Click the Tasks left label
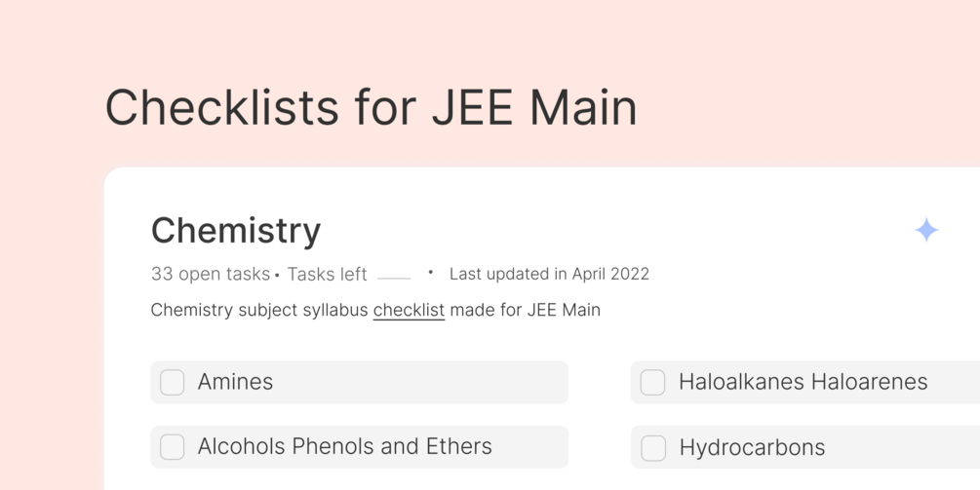 click(x=327, y=275)
